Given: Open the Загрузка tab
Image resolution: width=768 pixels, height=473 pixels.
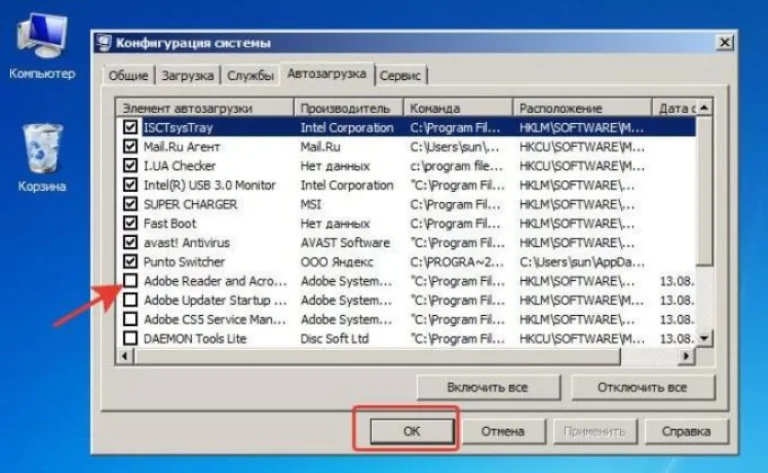Looking at the screenshot, I should tap(188, 75).
